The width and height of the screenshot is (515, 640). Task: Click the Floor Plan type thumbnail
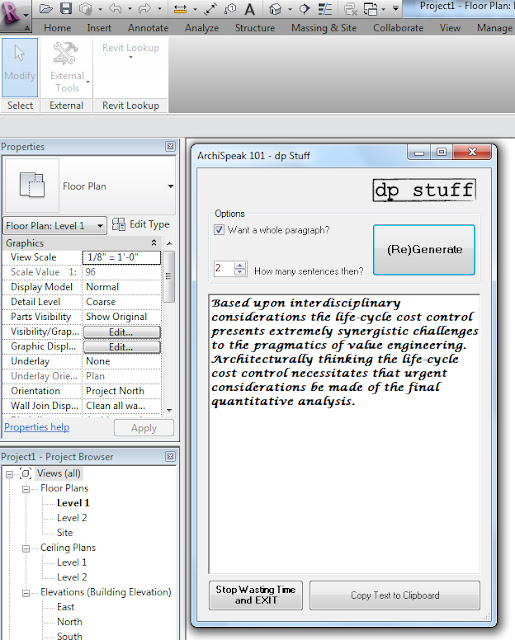tap(32, 186)
